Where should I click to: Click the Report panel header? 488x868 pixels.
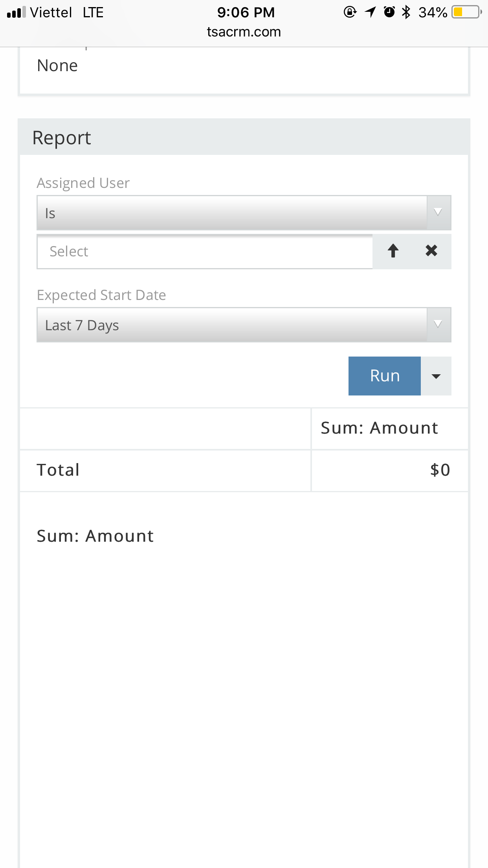244,137
